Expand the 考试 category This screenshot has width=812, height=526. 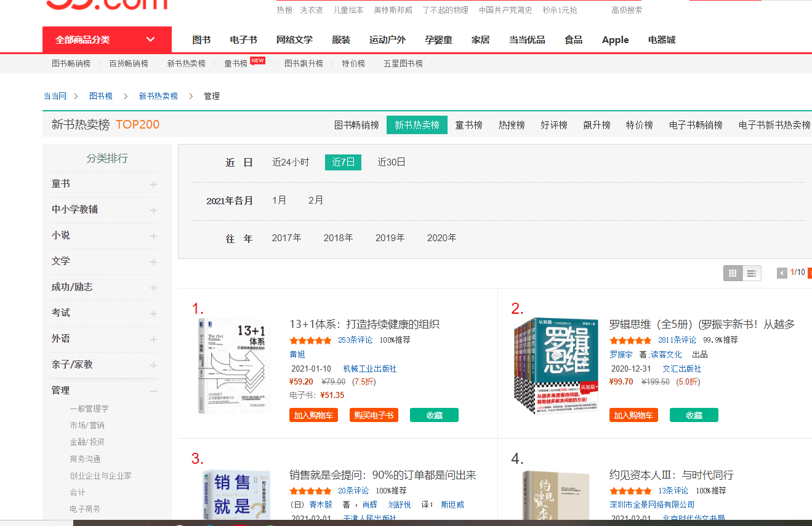153,314
